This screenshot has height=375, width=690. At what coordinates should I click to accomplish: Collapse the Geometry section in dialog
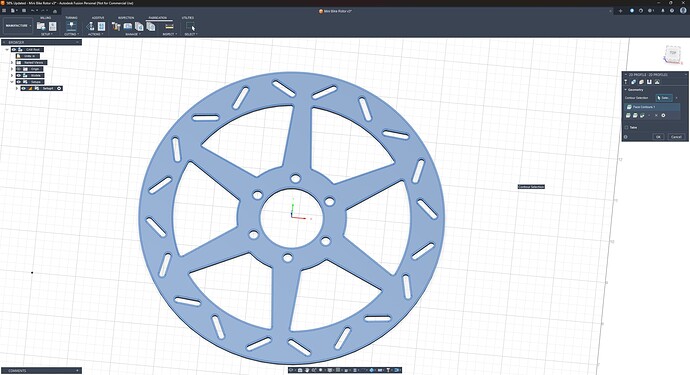625,90
